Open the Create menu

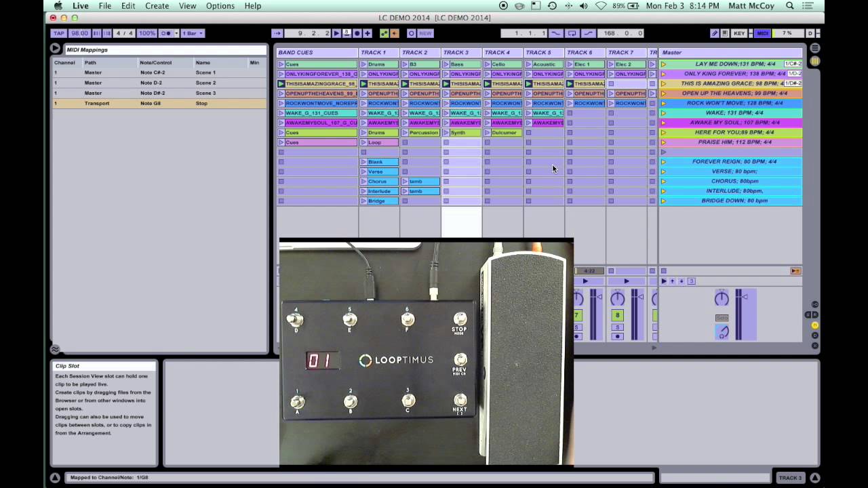point(157,6)
